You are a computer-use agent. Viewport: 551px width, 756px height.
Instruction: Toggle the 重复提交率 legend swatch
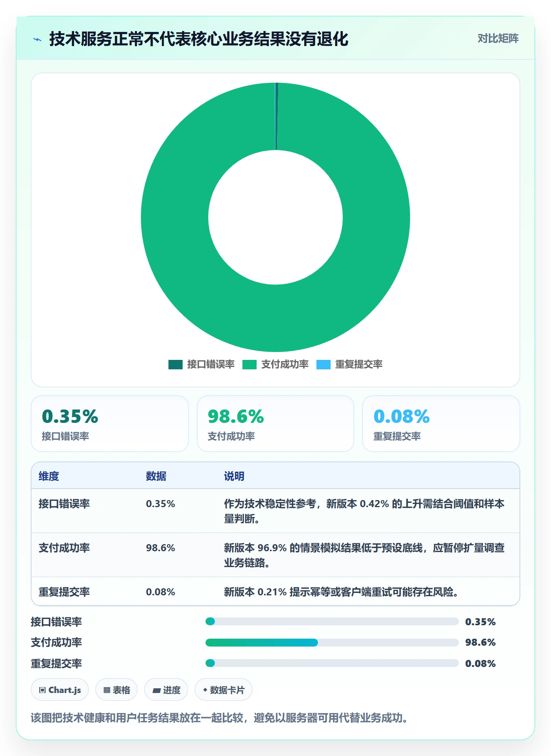pos(324,365)
